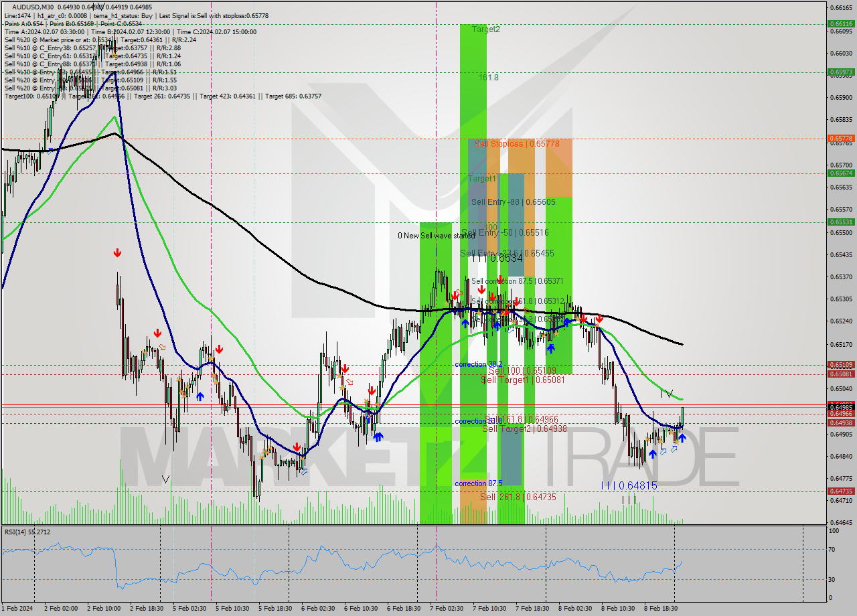Click the AUDUSD,M30 symbol title text

click(34, 7)
